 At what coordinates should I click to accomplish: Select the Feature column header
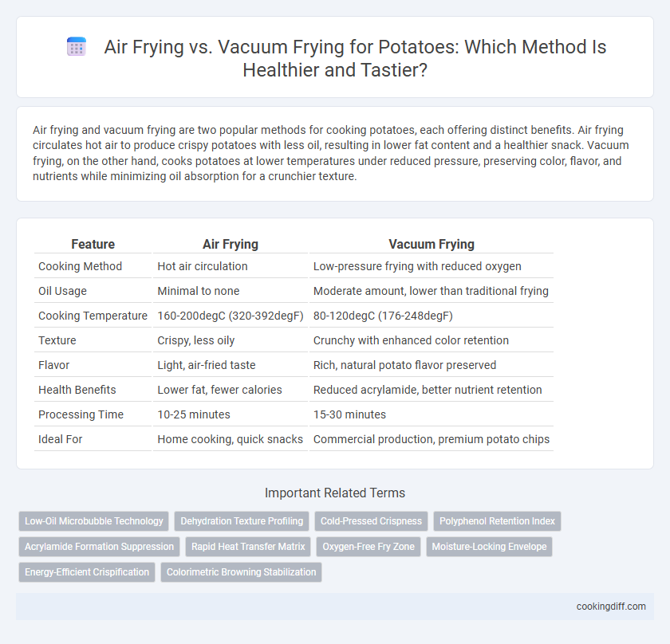pyautogui.click(x=93, y=244)
